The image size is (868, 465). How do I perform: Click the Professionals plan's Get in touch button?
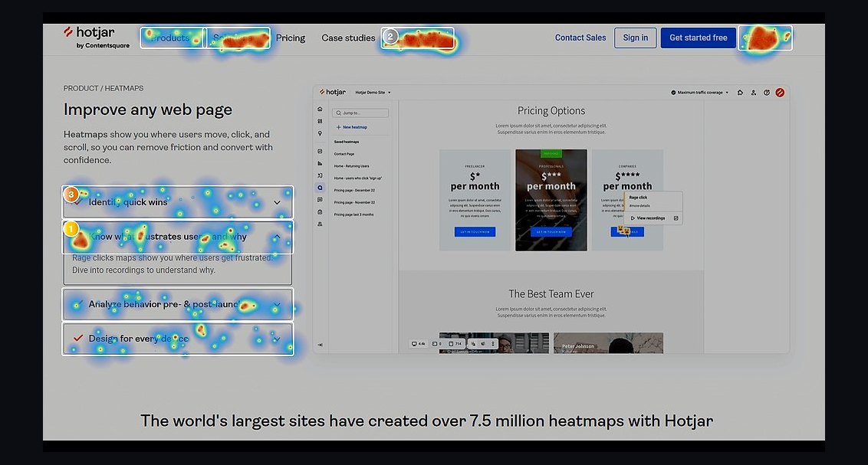tap(551, 231)
